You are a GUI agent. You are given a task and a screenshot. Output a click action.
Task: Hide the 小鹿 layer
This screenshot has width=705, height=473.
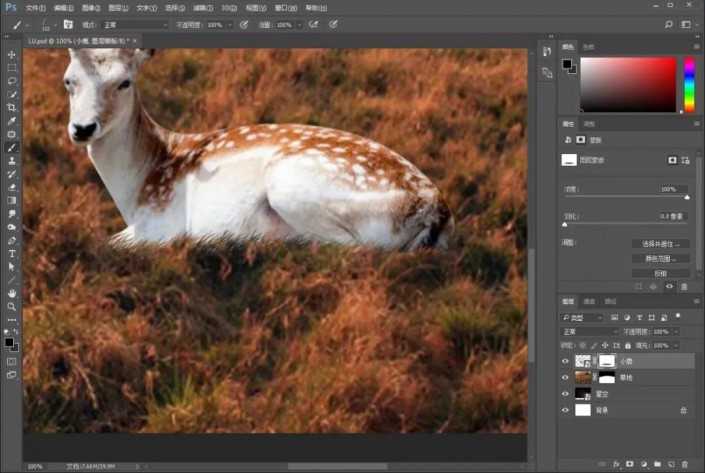point(566,361)
